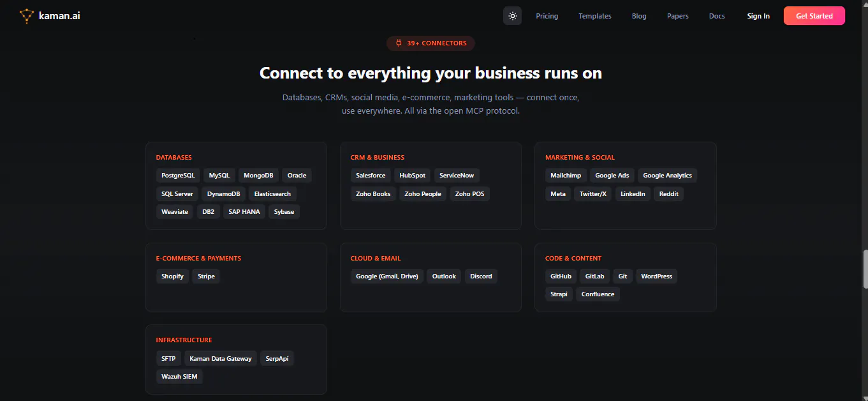
Task: Pick the Elasticsearch chip
Action: [272, 193]
